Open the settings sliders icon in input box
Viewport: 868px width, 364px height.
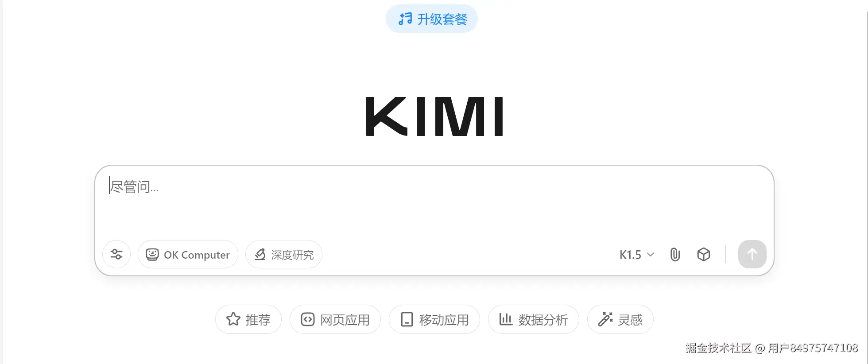(116, 254)
